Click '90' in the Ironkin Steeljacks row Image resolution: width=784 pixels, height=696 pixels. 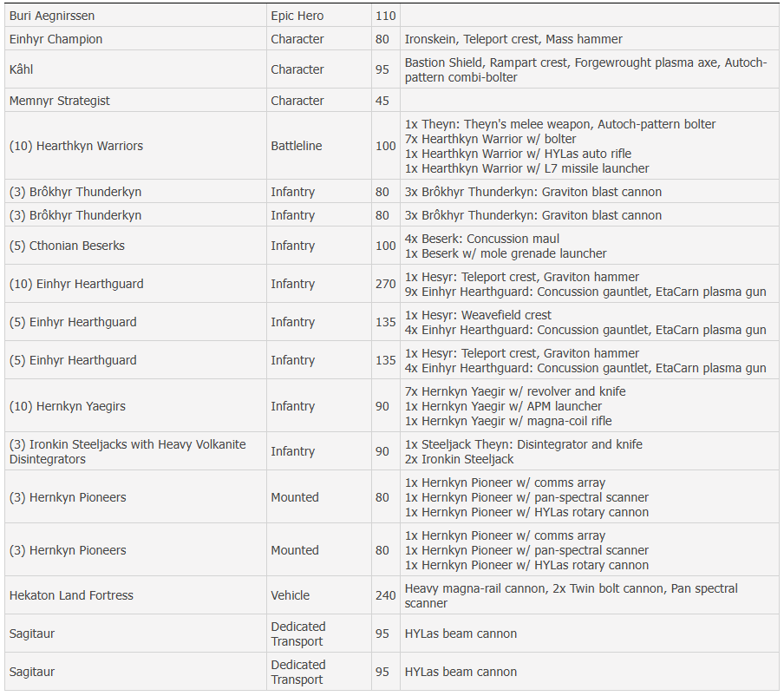tap(382, 451)
